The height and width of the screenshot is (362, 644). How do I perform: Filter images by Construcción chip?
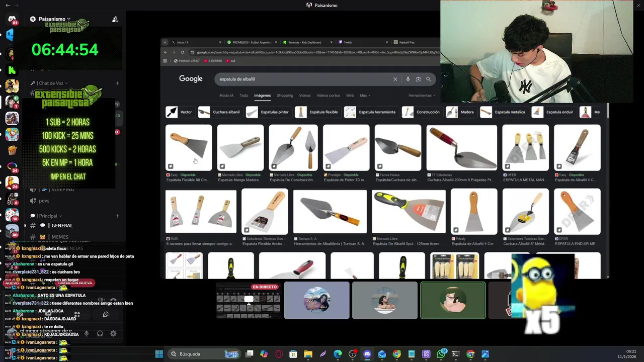(x=422, y=112)
